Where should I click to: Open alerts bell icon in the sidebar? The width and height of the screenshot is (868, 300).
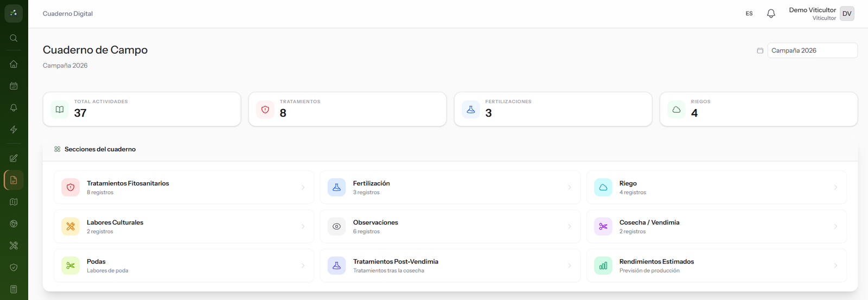14,107
